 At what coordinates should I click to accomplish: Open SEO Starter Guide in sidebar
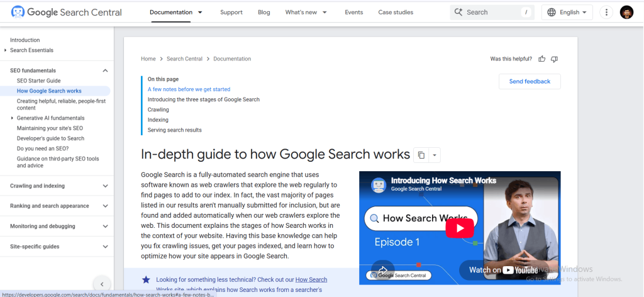(x=38, y=81)
